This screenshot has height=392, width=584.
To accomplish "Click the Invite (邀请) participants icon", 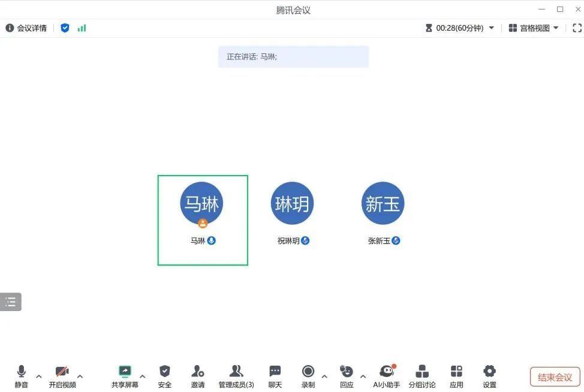I will (x=198, y=376).
